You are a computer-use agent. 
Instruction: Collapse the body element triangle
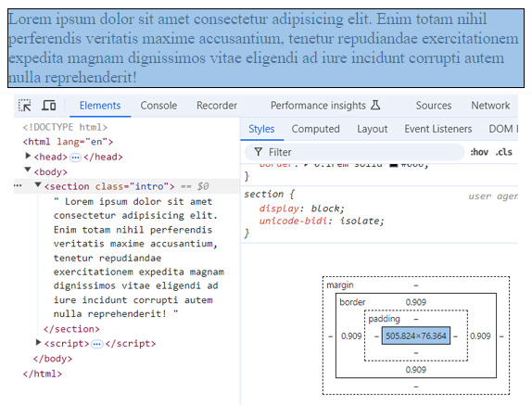(x=28, y=170)
